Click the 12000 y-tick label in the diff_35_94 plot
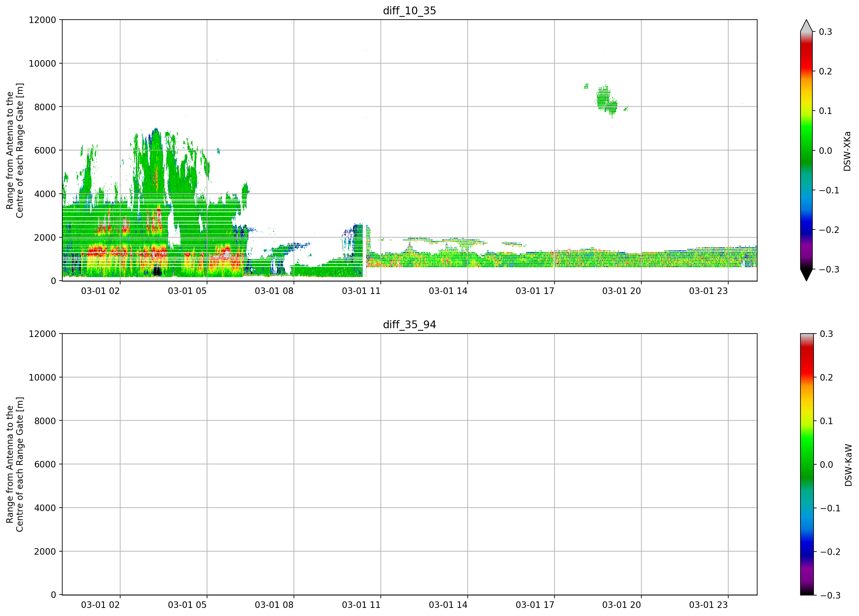 coord(42,334)
